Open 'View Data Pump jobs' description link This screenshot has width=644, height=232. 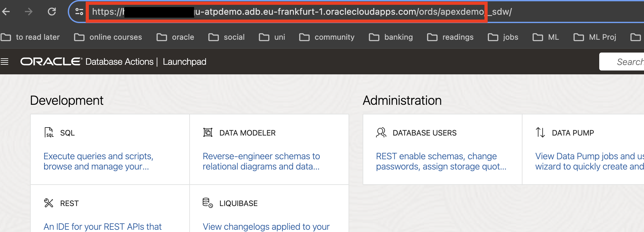pyautogui.click(x=590, y=161)
